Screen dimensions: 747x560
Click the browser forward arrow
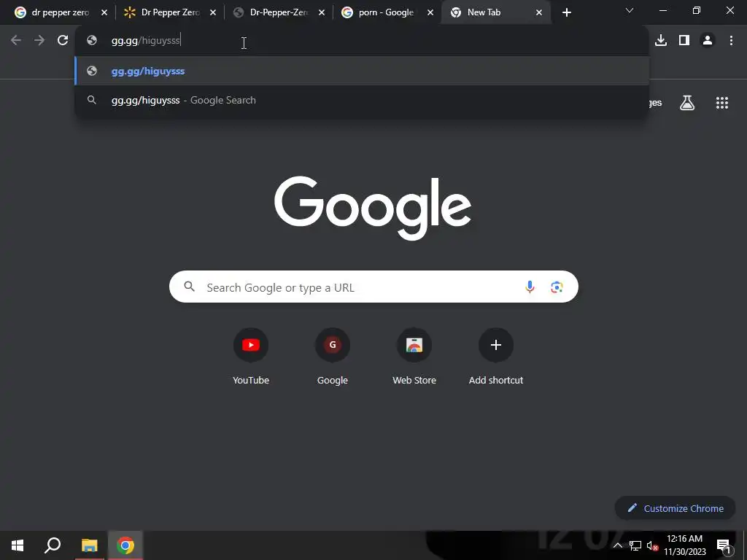click(39, 41)
